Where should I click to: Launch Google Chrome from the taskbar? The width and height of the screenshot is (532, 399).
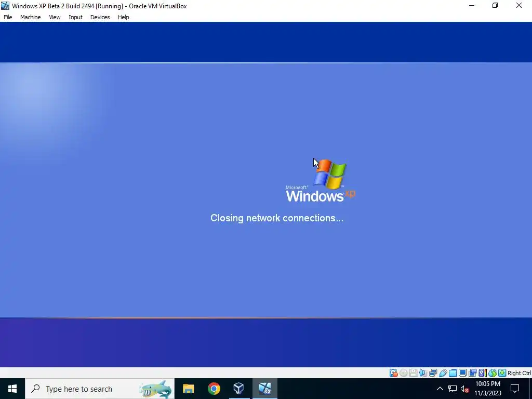[214, 389]
